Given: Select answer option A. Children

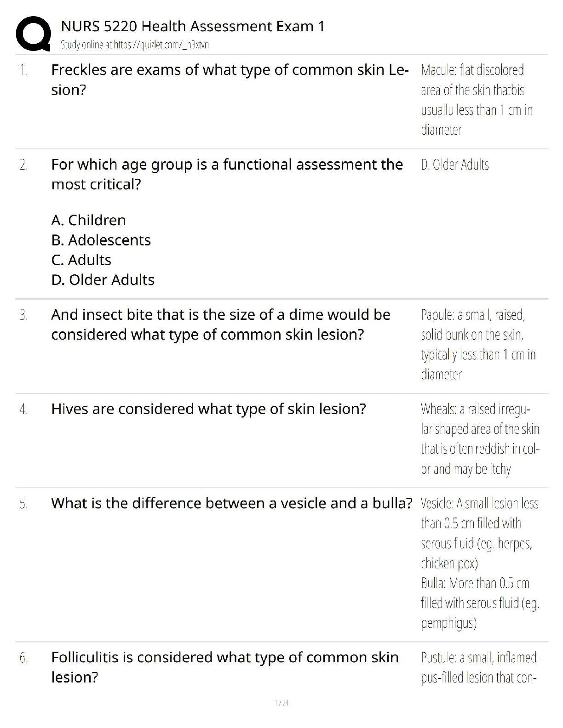Looking at the screenshot, I should (88, 220).
